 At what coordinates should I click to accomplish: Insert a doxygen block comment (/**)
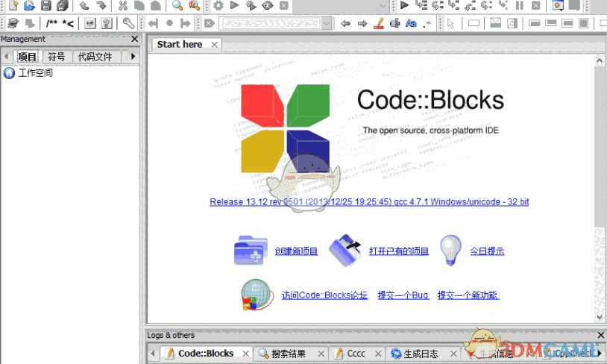[51, 24]
